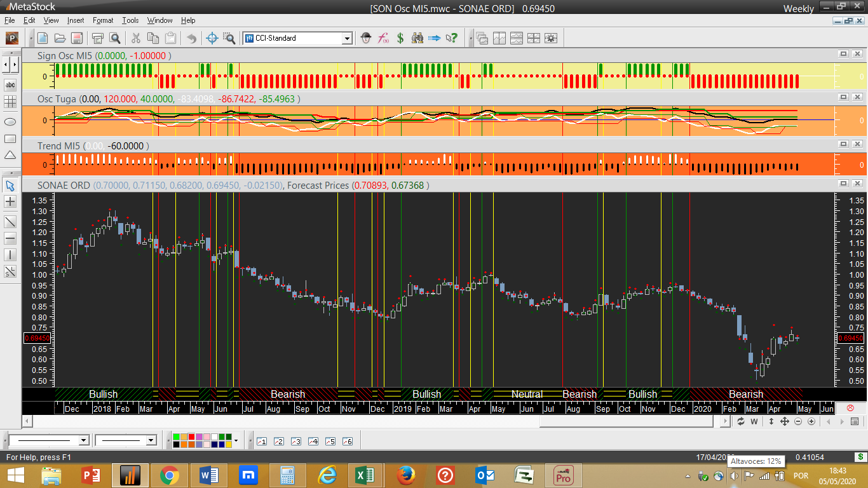
Task: Pick the red color swatch
Action: click(191, 437)
